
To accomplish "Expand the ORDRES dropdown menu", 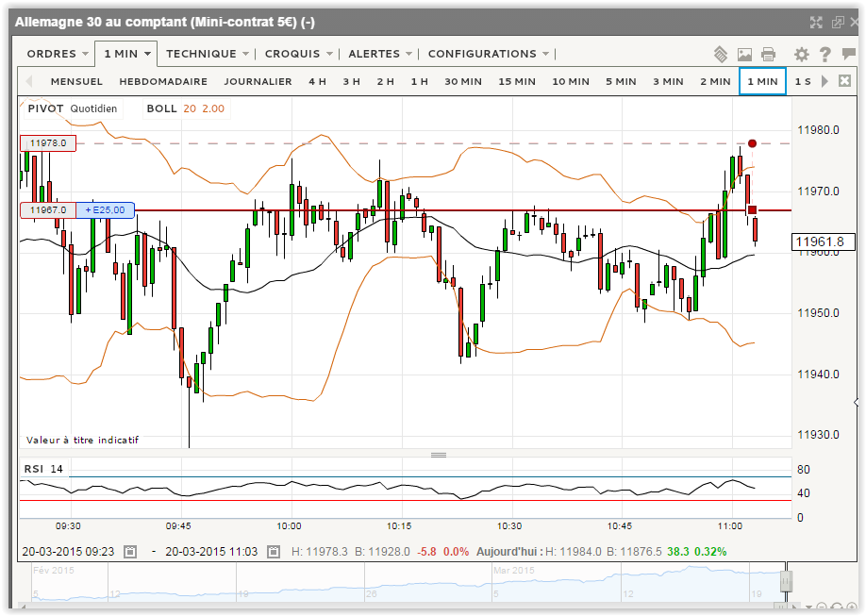I will coord(58,54).
